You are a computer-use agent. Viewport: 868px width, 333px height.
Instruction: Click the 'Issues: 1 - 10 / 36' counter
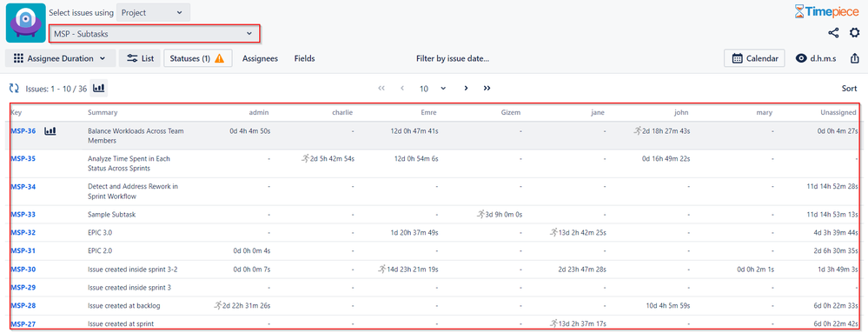tap(56, 88)
